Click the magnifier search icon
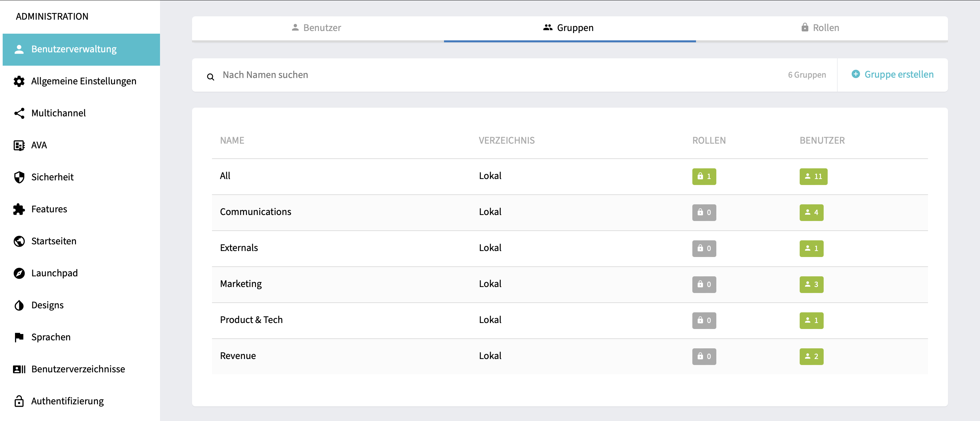 click(x=210, y=77)
